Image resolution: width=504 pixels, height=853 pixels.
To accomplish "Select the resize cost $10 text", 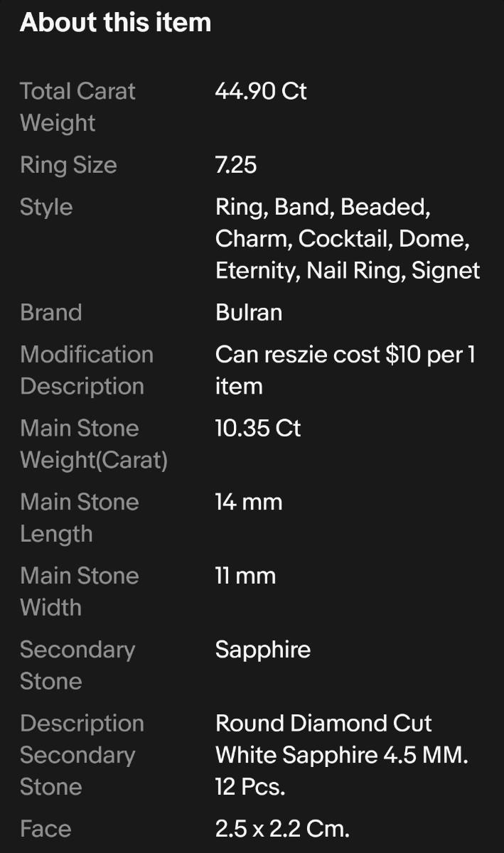I will (x=345, y=370).
